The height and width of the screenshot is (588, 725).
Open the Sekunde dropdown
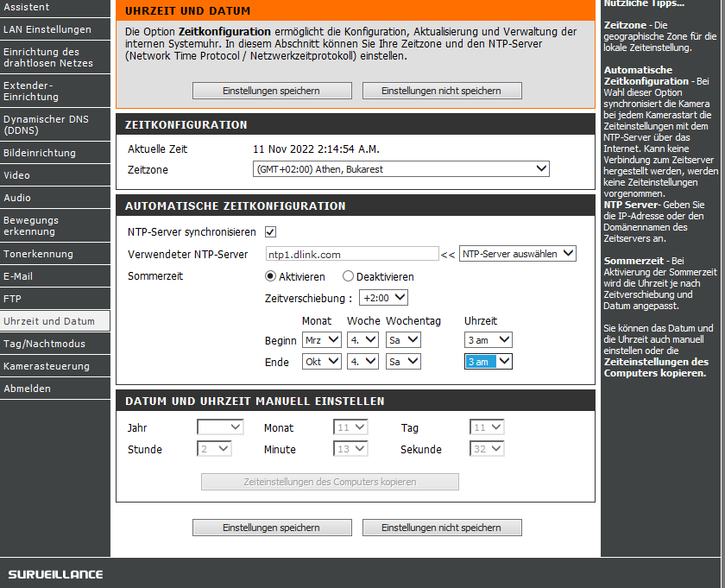pyautogui.click(x=487, y=449)
